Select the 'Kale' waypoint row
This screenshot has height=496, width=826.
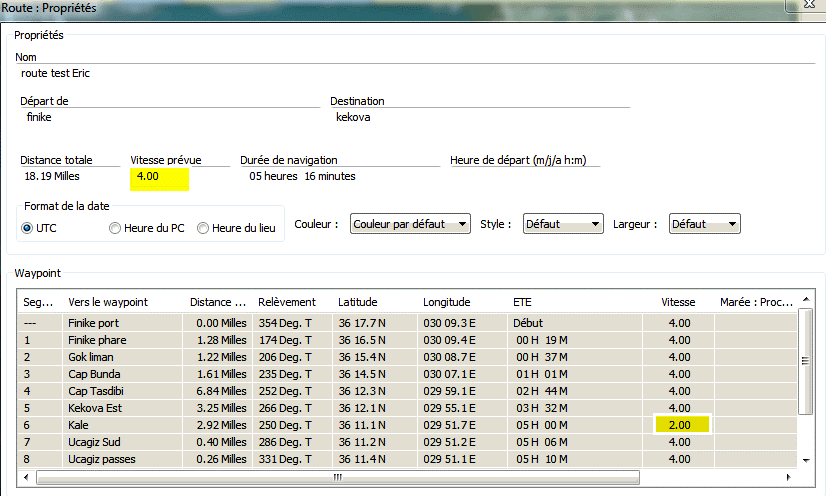[408, 425]
